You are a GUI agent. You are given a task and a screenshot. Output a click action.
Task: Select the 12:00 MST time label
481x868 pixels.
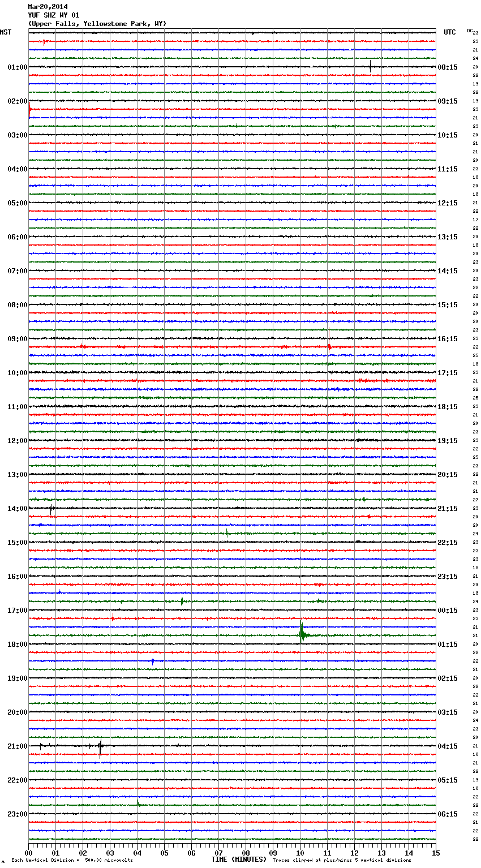(x=17, y=441)
